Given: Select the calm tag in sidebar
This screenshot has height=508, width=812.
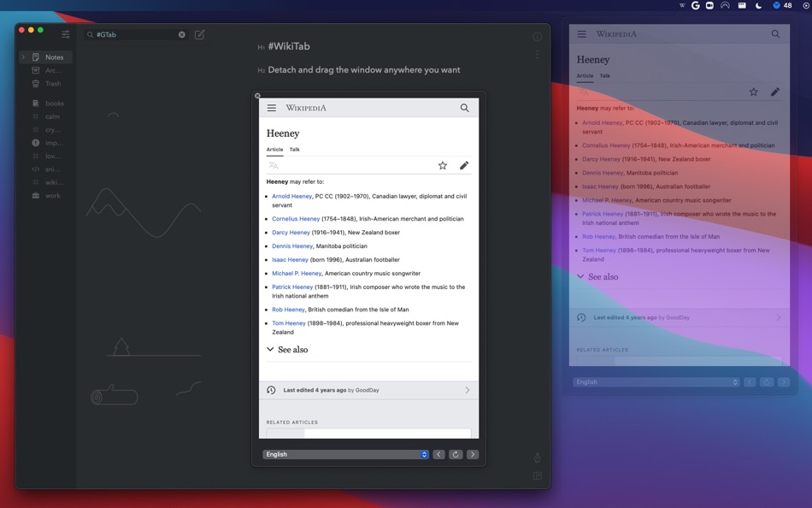Looking at the screenshot, I should coord(47,116).
